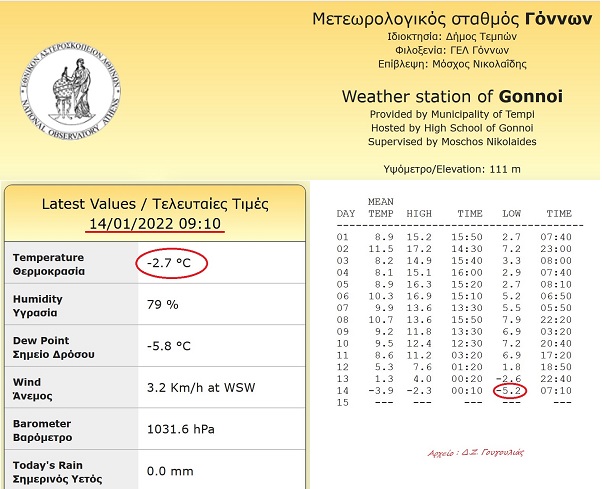Click 'Ιδιοκτησία: Δήμος Τεμπών' text
This screenshot has width=602, height=489.
(x=452, y=36)
